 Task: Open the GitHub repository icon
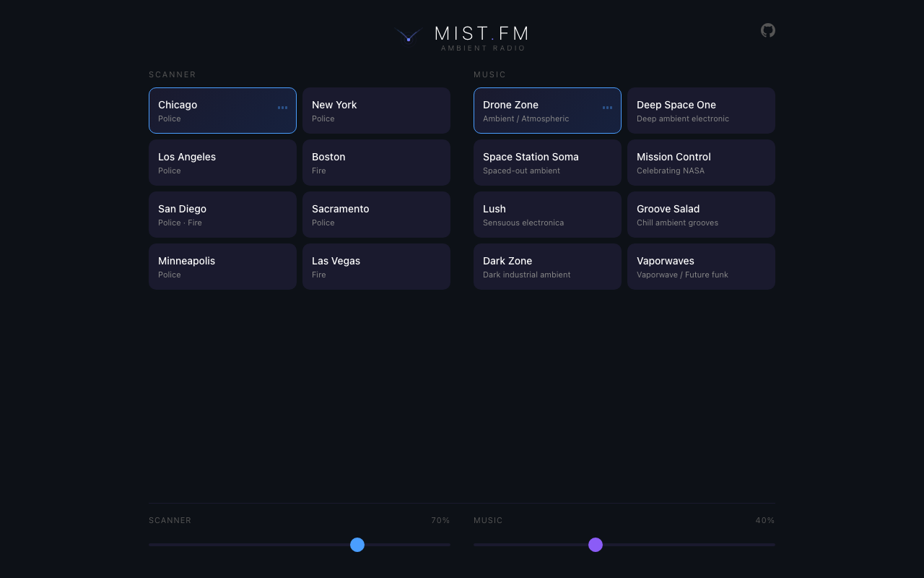pos(767,30)
